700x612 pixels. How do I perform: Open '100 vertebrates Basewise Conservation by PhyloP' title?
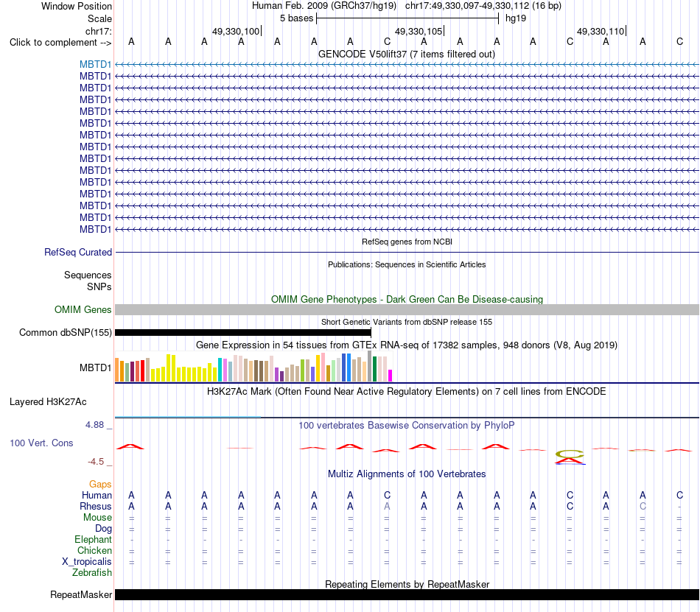407,425
